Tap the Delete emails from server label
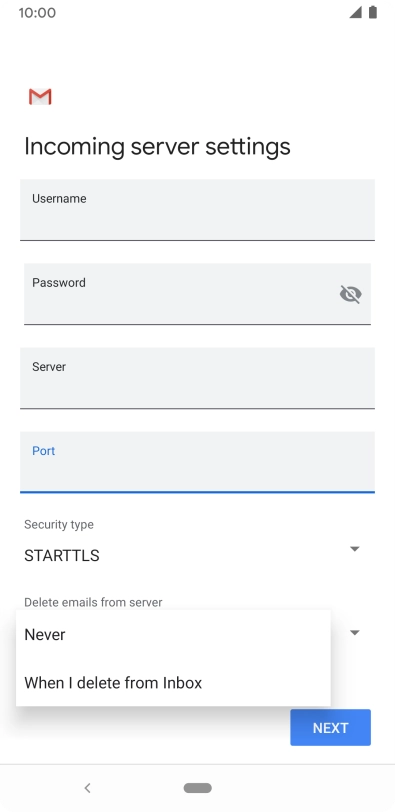 93,602
